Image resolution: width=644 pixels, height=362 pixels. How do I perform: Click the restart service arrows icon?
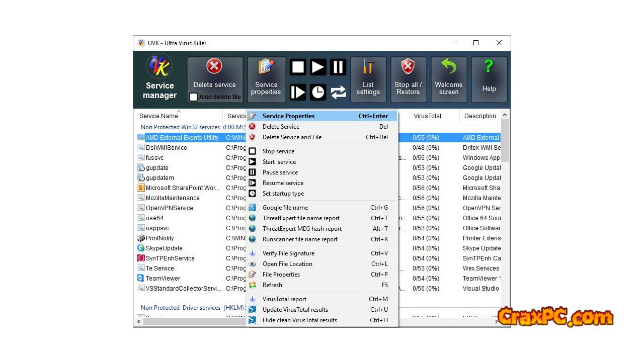(338, 92)
